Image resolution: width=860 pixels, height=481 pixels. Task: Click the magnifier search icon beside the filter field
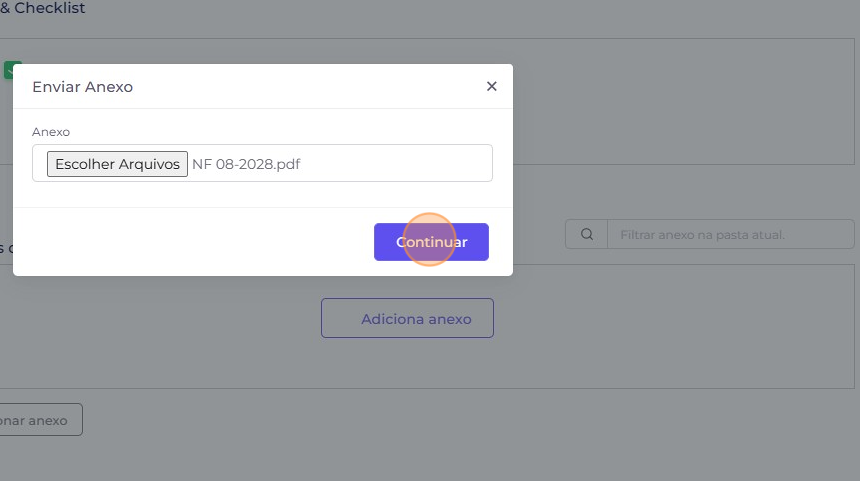(x=586, y=234)
